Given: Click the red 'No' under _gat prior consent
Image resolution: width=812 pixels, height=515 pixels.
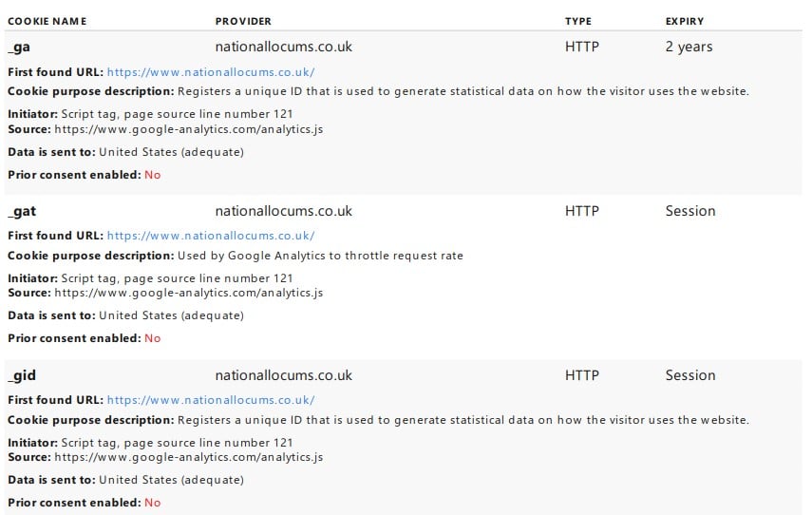Looking at the screenshot, I should pyautogui.click(x=153, y=338).
